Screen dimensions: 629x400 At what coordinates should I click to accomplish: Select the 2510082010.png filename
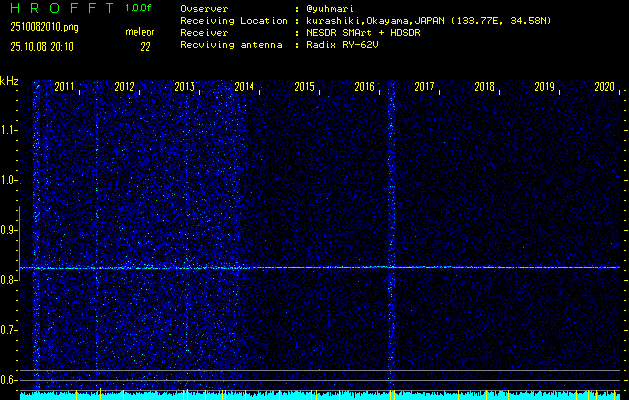coord(37,27)
